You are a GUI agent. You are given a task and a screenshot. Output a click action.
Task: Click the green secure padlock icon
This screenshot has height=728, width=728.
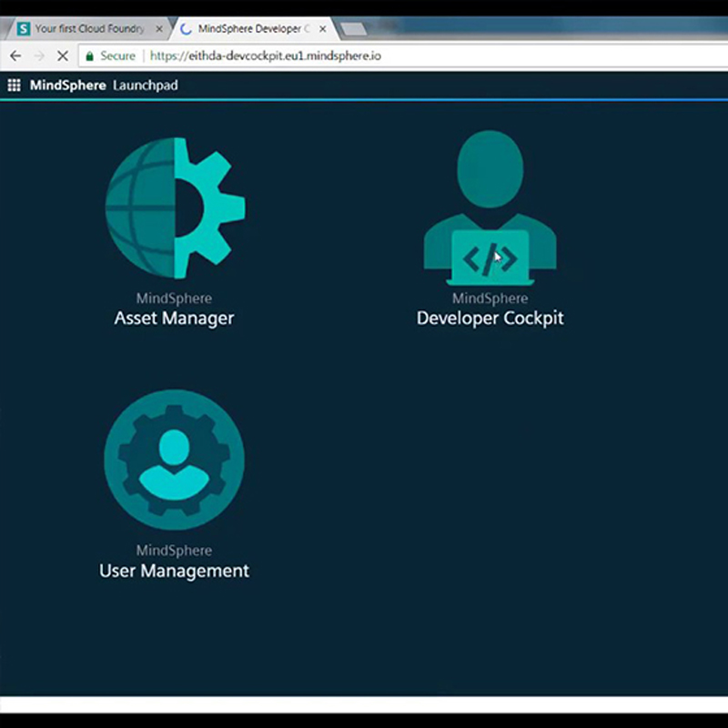tap(89, 56)
